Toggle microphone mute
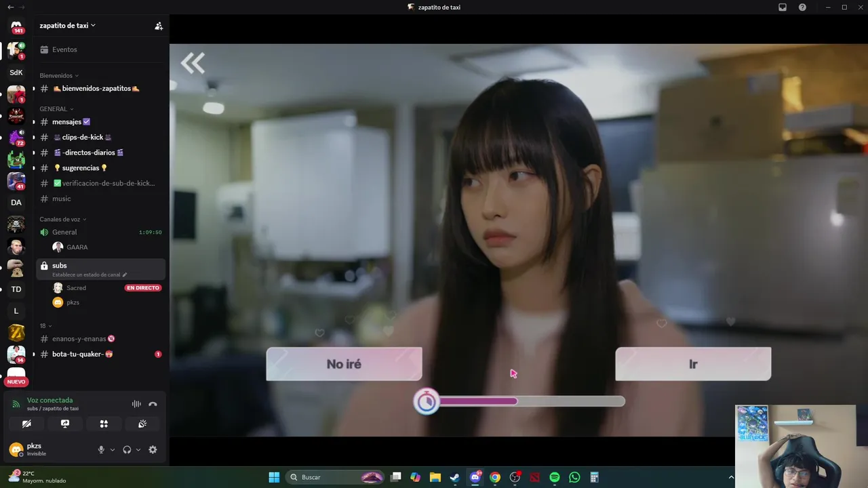Viewport: 868px width, 488px height. click(x=101, y=449)
